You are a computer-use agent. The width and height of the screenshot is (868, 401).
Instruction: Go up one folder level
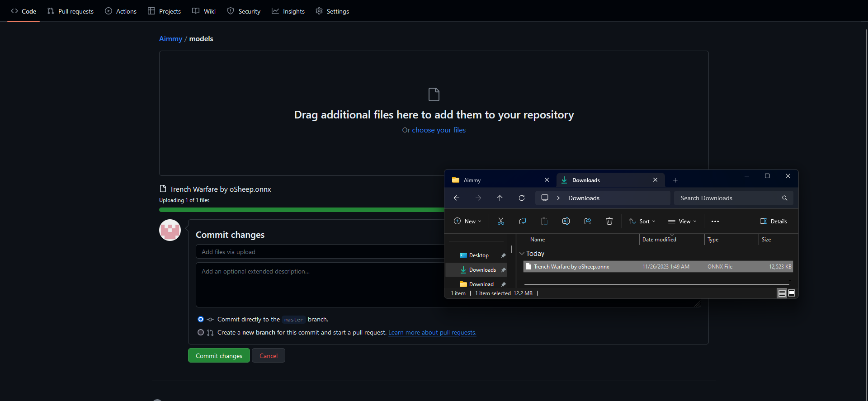500,198
